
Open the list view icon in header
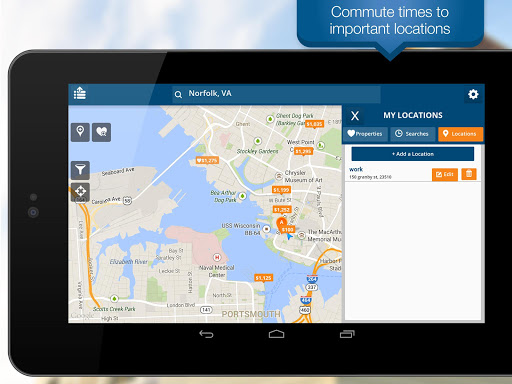(80, 93)
